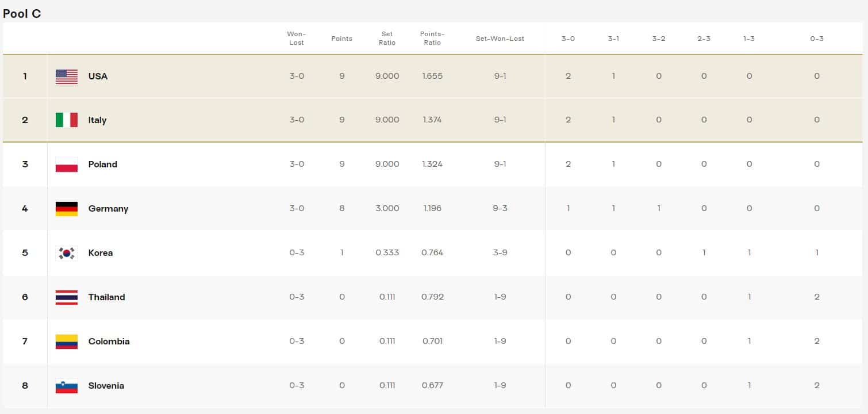Click the Pool C heading

click(x=22, y=14)
